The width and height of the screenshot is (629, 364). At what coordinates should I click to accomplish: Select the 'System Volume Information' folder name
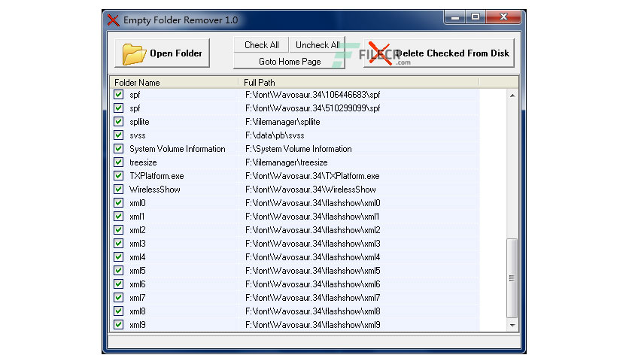point(178,149)
